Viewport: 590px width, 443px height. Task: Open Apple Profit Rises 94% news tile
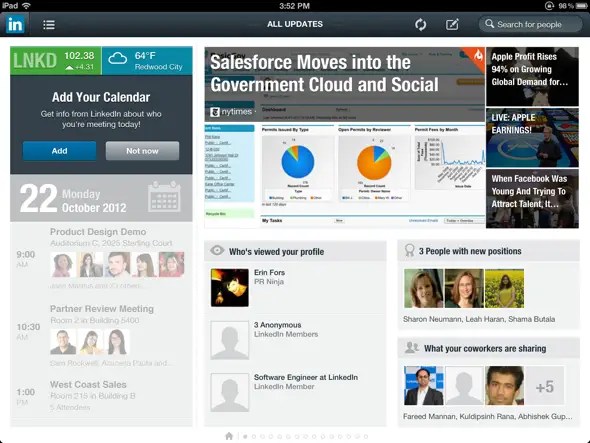(x=532, y=76)
